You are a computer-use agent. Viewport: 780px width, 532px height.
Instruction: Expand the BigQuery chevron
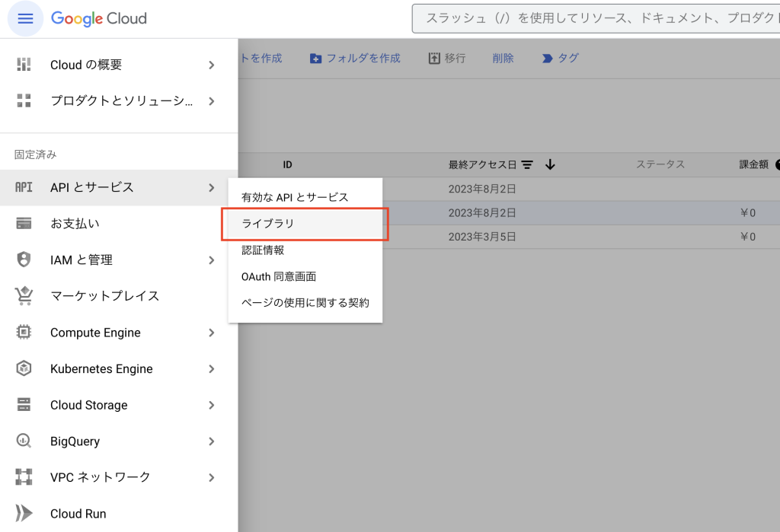coord(212,441)
